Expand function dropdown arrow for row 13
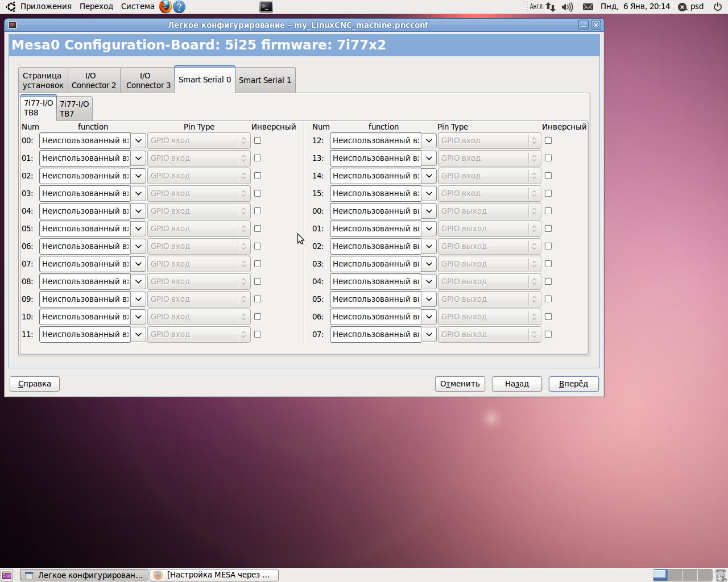 (429, 158)
